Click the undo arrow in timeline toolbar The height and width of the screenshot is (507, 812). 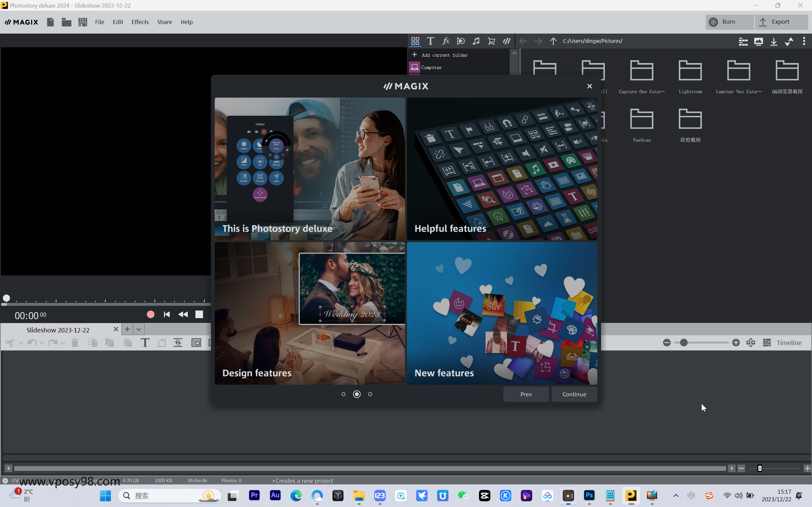click(32, 342)
